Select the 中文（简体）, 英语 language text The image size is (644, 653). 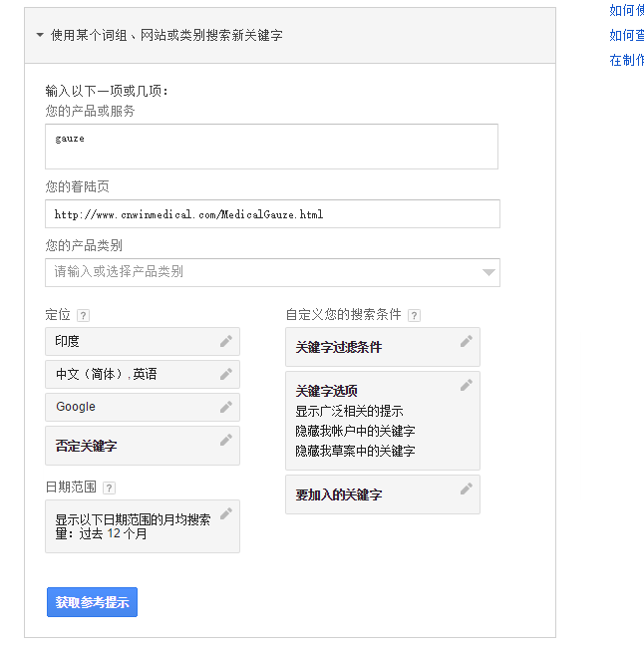tap(107, 374)
